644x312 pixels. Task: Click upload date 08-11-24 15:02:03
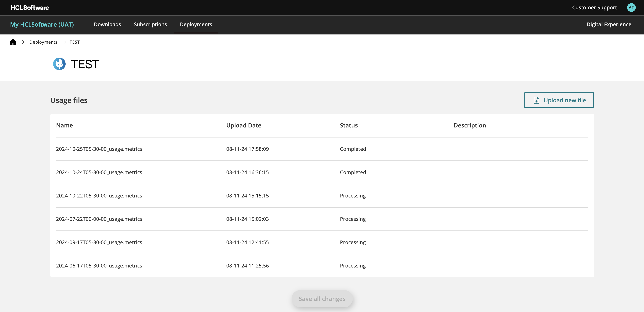(248, 219)
